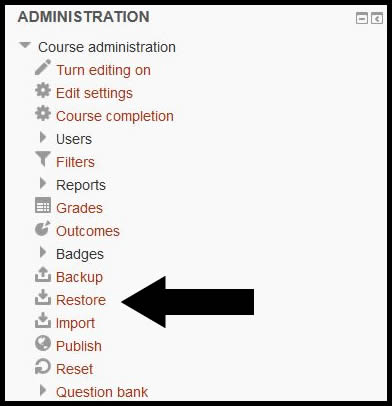Expand the Question bank arrow
The height and width of the screenshot is (406, 392).
point(43,390)
